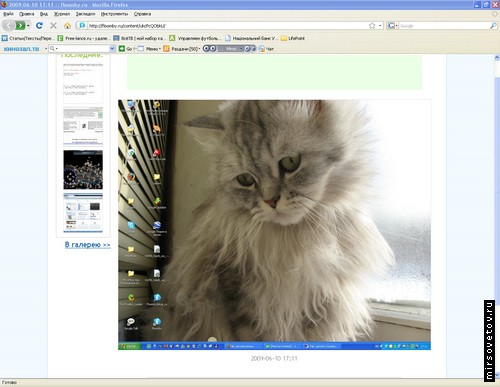Viewport: 500px width, 387px height.
Task: Open the ВсёТВ bookmark
Action: pyautogui.click(x=139, y=38)
